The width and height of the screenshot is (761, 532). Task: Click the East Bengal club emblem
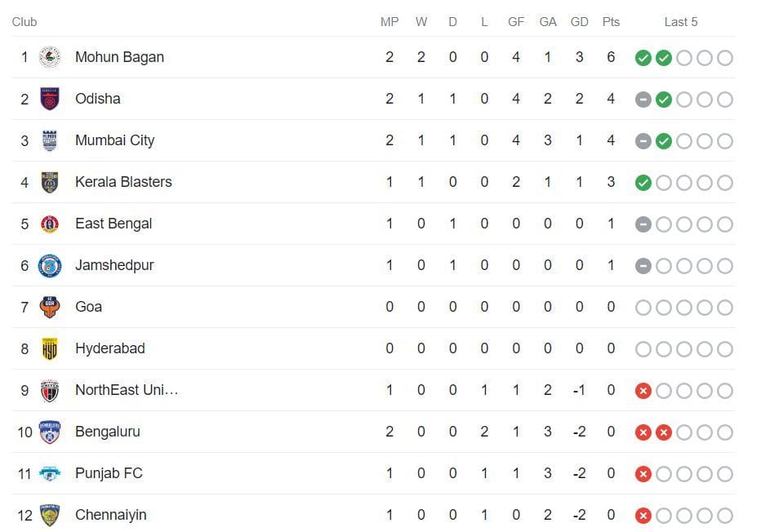click(x=51, y=224)
